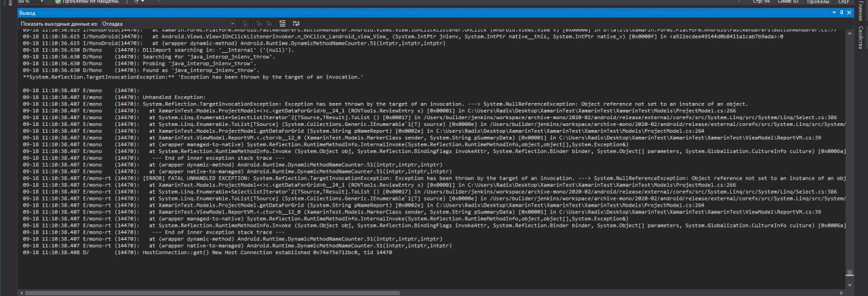Pin the Output window with auto-hide icon

click(842, 12)
